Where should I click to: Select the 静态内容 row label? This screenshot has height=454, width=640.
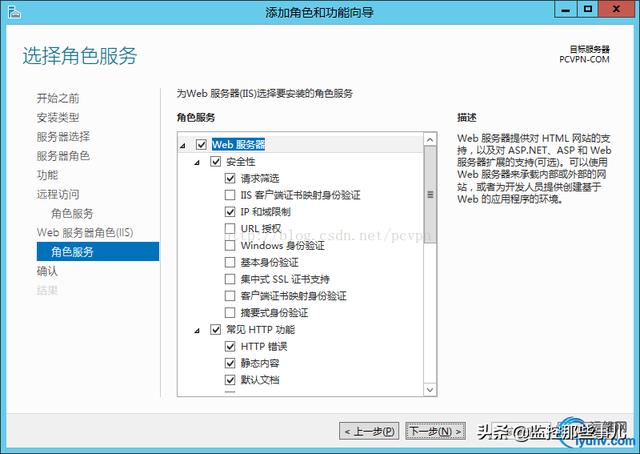[x=260, y=363]
